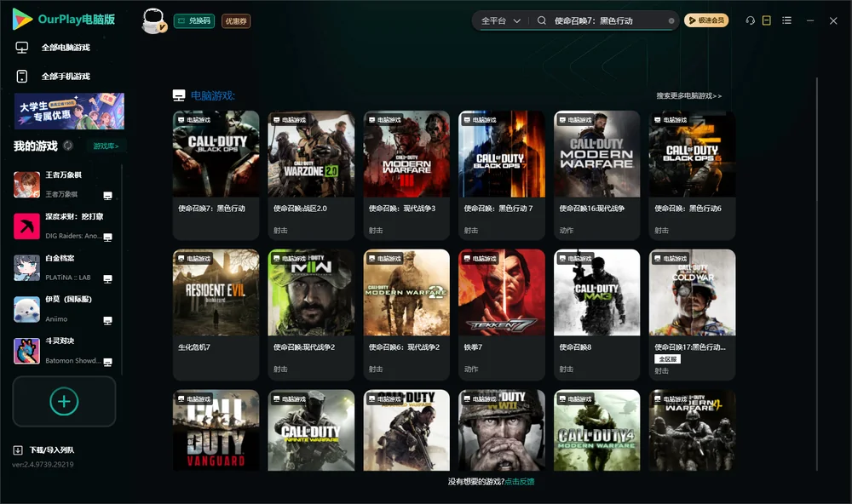Select the 铁拳7 Tekken game card
852x504 pixels.
(502, 314)
